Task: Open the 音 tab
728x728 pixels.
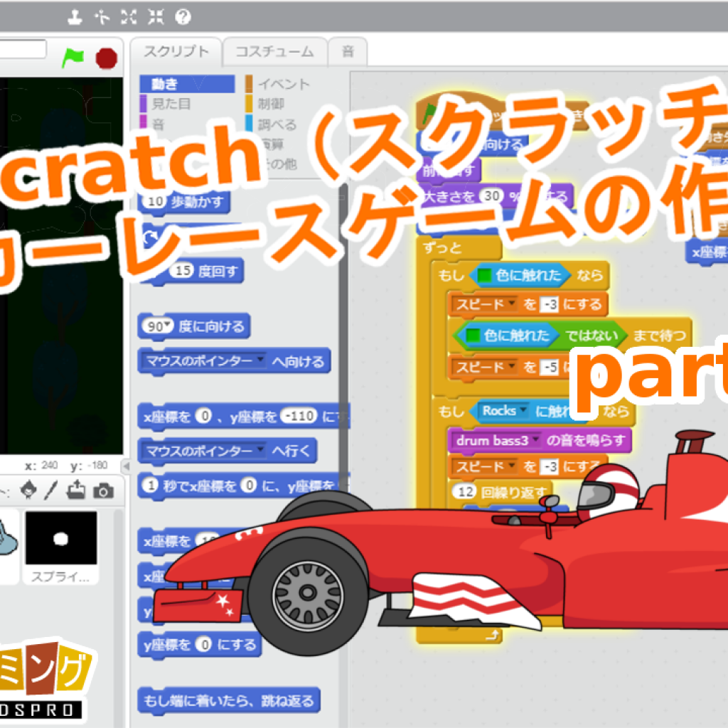Action: pos(348,52)
